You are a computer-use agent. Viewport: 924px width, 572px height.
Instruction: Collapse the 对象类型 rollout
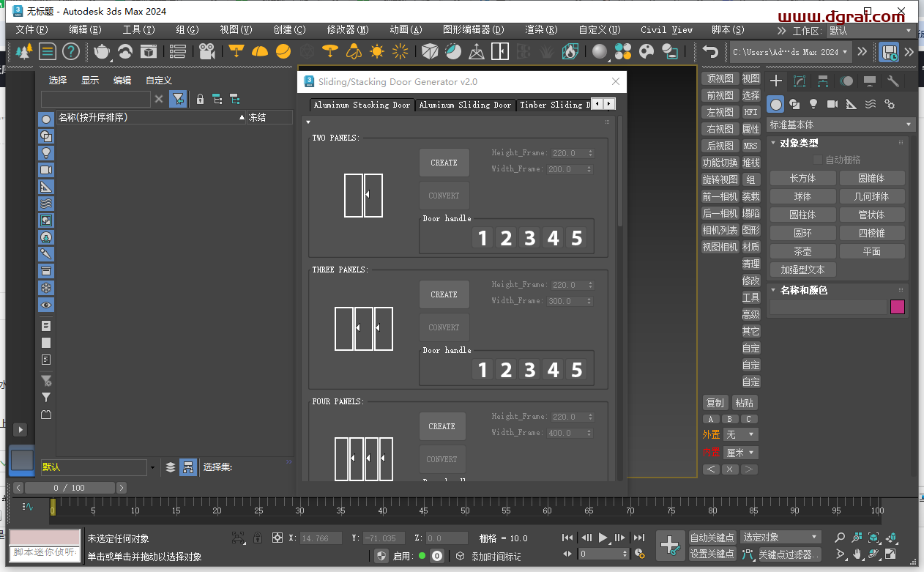[800, 143]
